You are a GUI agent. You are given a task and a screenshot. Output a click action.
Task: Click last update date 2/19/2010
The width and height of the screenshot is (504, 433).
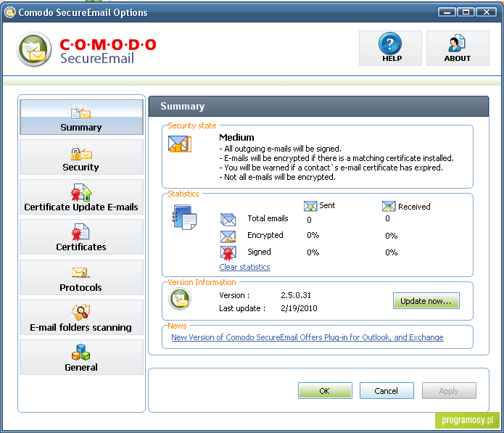[299, 308]
